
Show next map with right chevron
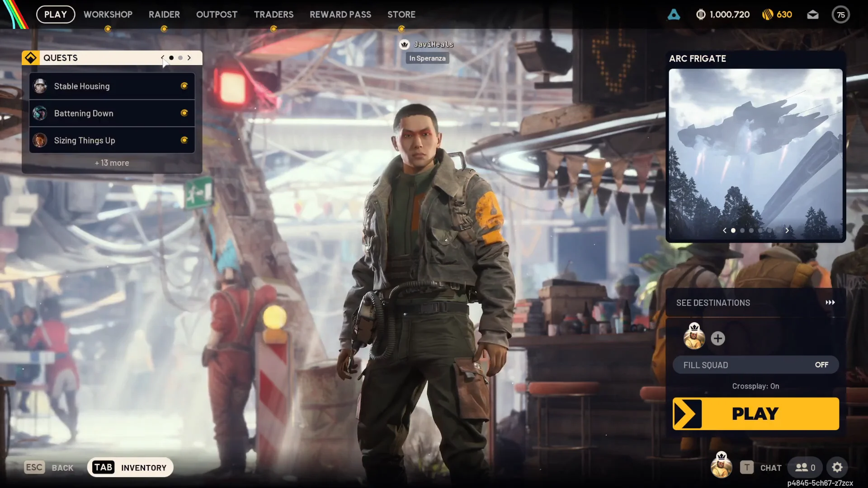tap(787, 230)
